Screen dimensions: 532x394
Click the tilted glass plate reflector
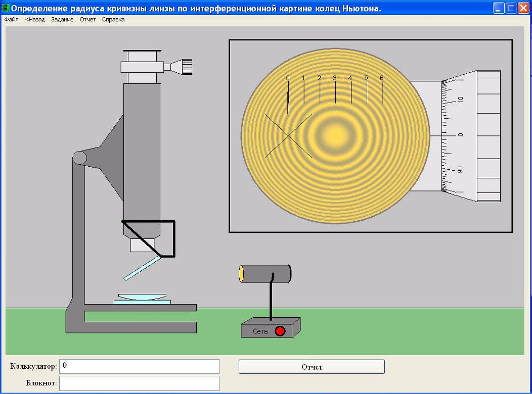click(143, 268)
